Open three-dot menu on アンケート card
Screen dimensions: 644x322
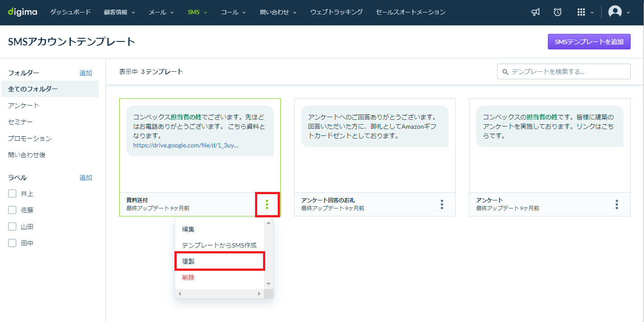[x=617, y=204]
